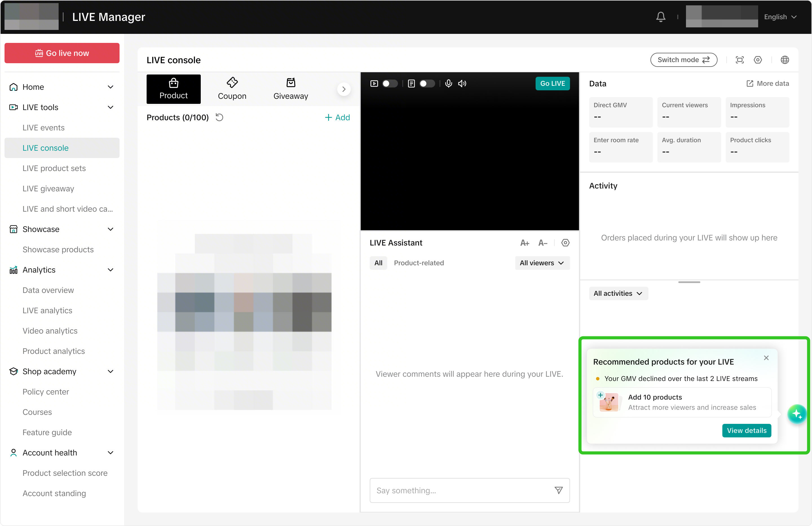The height and width of the screenshot is (526, 812).
Task: Switch to the Coupon tab
Action: pos(232,89)
